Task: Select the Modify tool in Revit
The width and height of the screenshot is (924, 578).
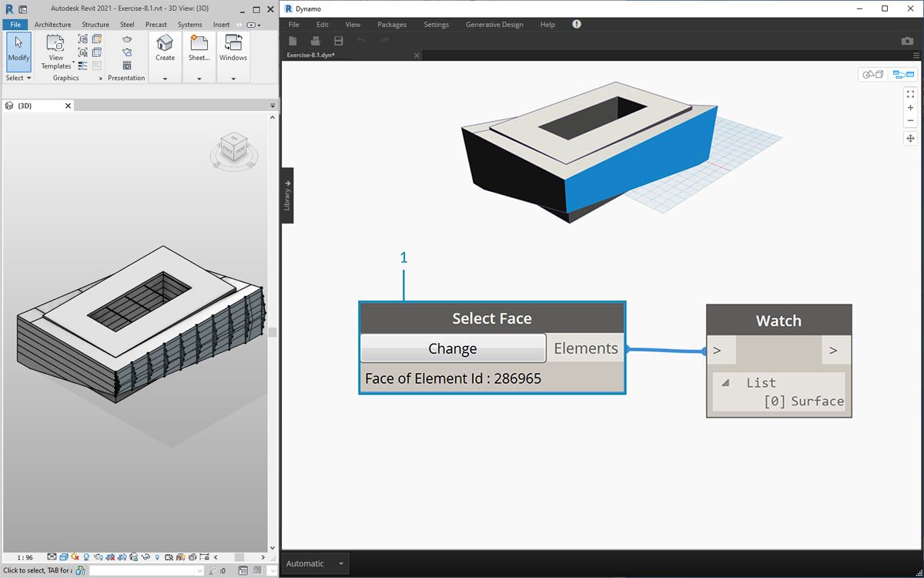Action: click(x=18, y=51)
